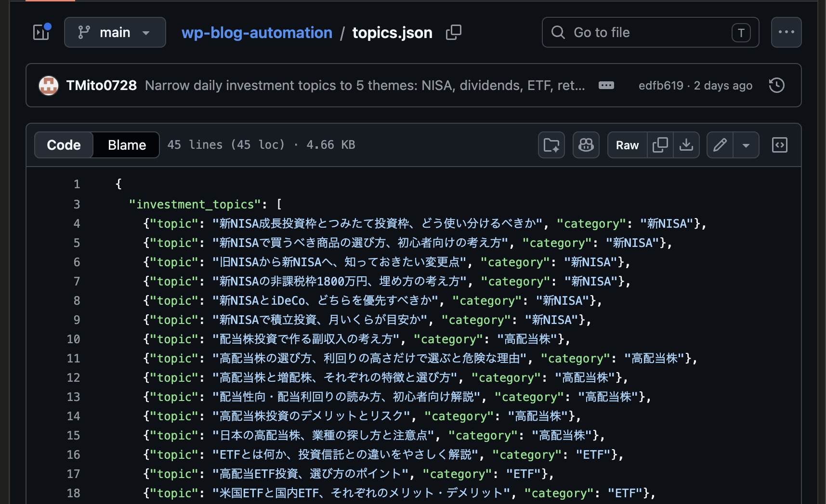This screenshot has height=504, width=826.
Task: Select line number 16
Action: click(x=73, y=454)
